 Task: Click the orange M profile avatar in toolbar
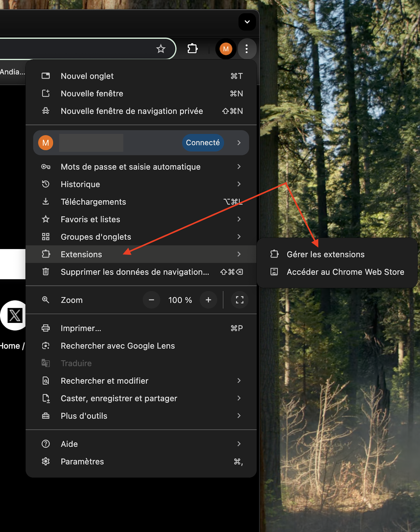pos(226,49)
